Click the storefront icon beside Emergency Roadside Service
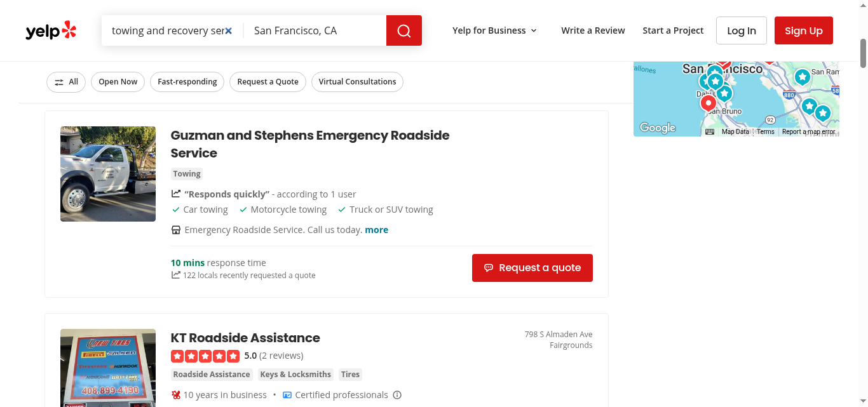 pyautogui.click(x=176, y=230)
